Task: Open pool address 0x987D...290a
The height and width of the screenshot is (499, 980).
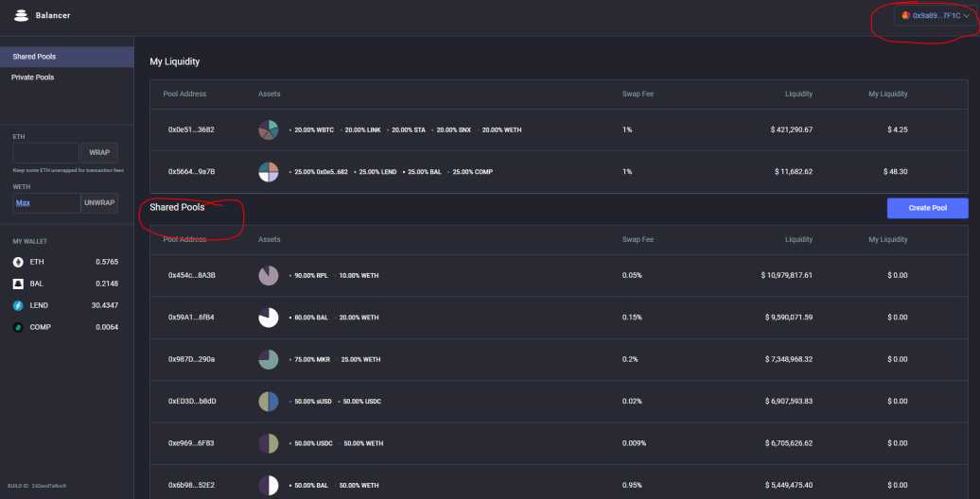Action: [191, 359]
